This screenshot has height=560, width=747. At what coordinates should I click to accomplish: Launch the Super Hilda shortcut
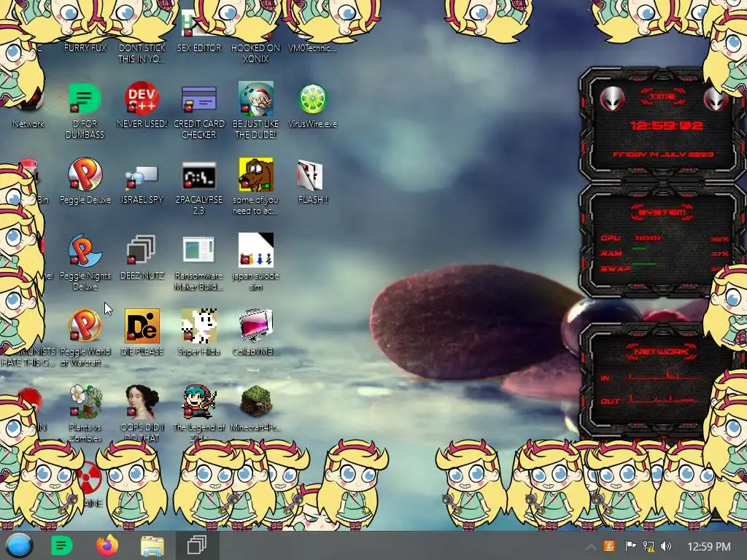tap(199, 326)
